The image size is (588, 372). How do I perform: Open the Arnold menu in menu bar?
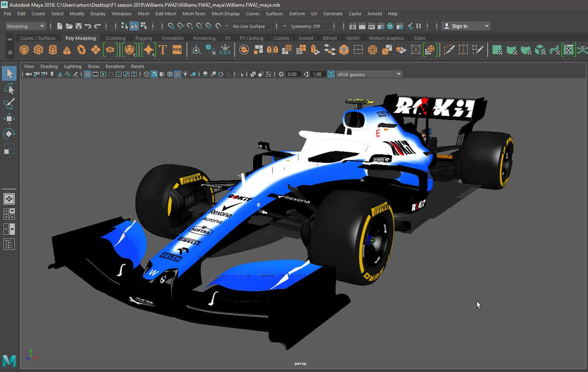[375, 14]
